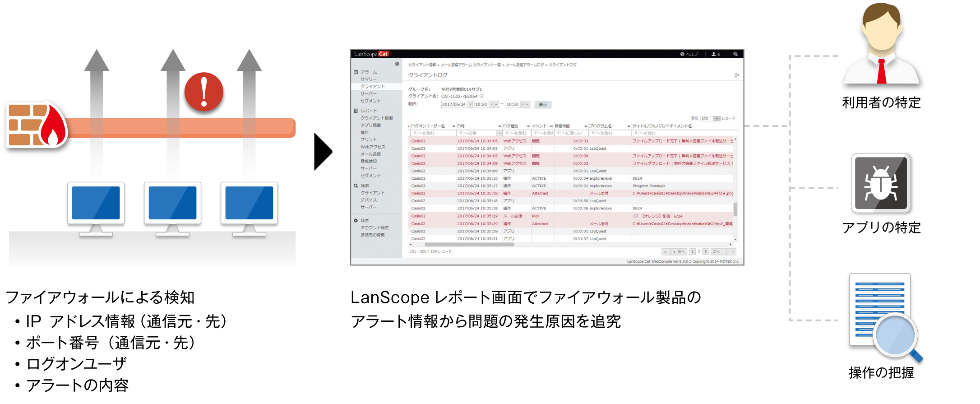Open the ヘルプ help icon

[682, 54]
